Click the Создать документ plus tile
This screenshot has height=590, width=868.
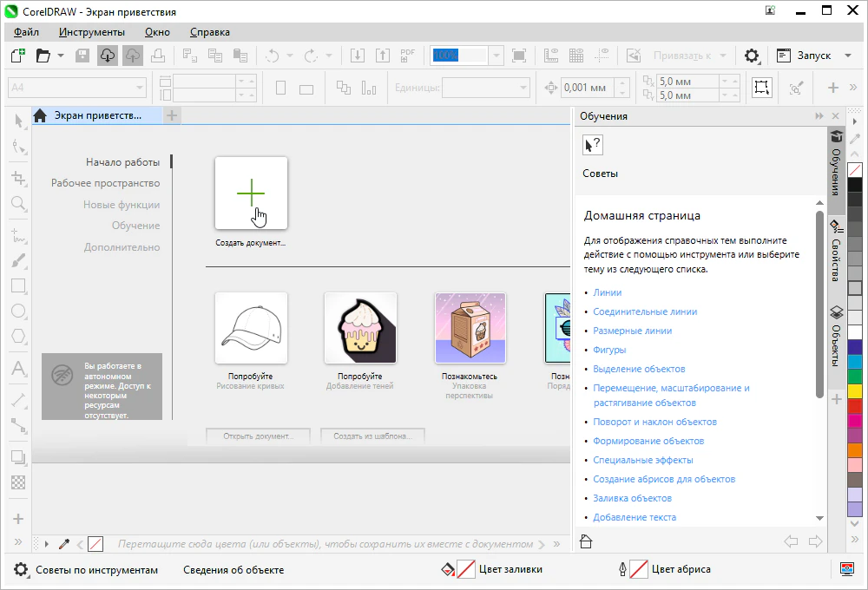[251, 193]
